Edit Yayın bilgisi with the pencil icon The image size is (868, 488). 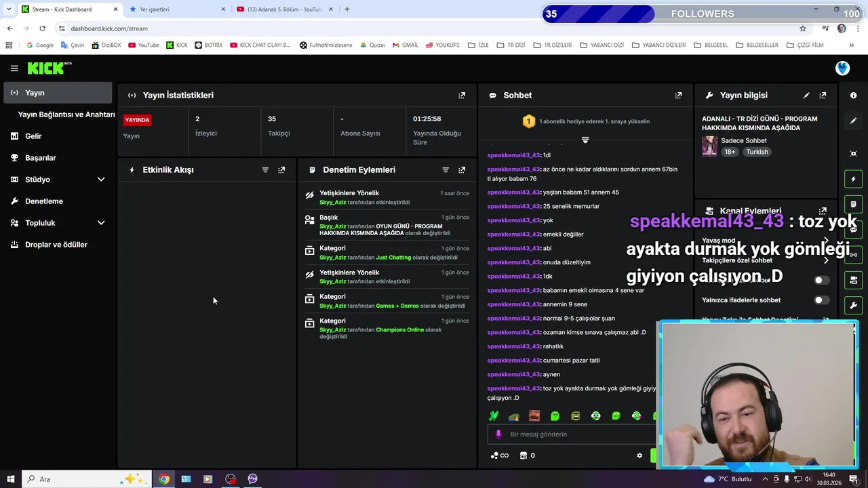[806, 96]
